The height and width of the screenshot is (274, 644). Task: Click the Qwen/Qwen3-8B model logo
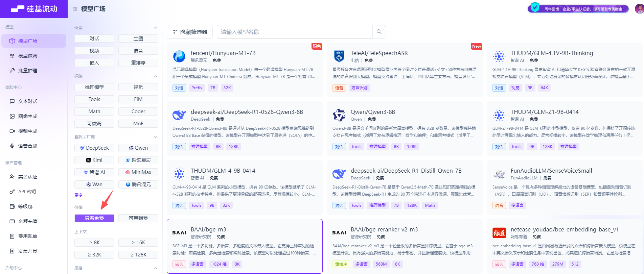click(x=339, y=115)
